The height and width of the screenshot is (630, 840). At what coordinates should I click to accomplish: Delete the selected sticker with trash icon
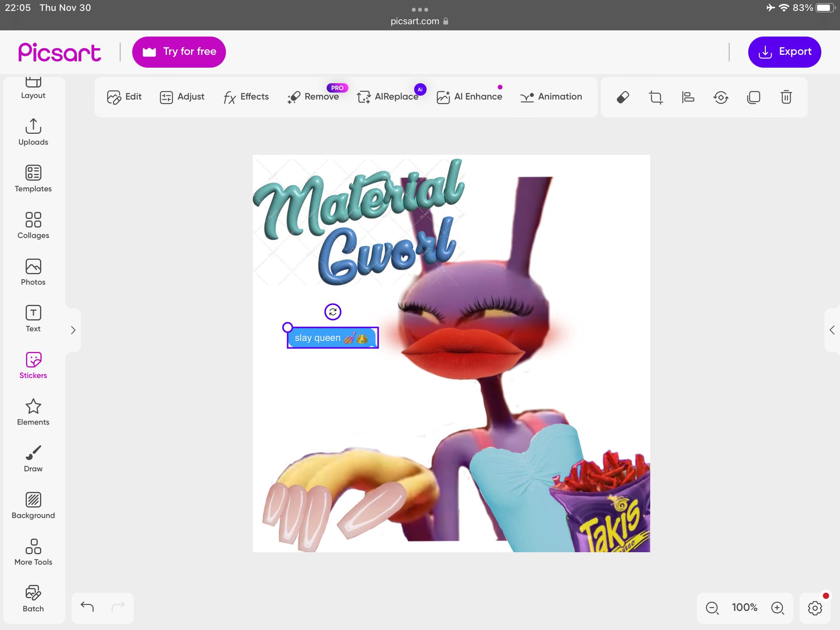pos(786,97)
